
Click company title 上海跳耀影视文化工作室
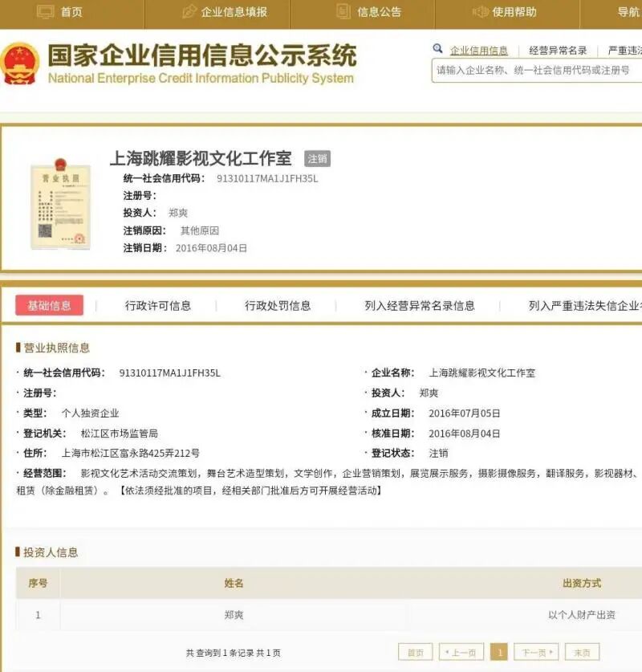pyautogui.click(x=201, y=159)
